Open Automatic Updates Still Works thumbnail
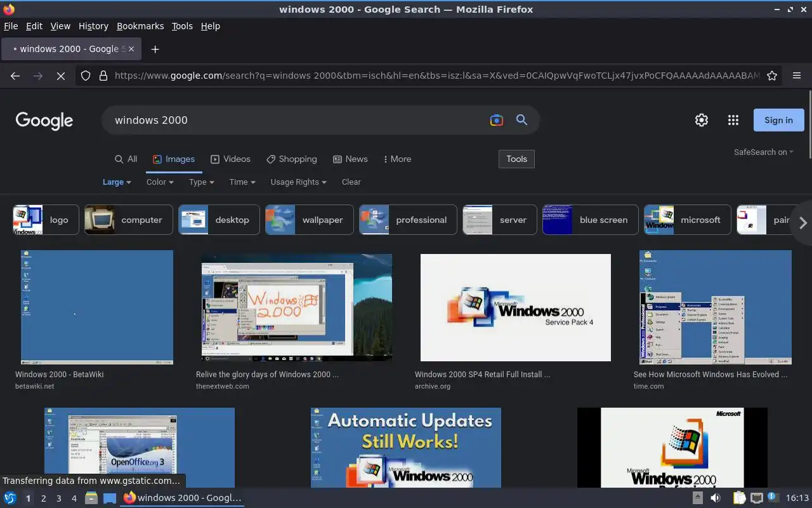Image resolution: width=812 pixels, height=508 pixels. tap(406, 448)
